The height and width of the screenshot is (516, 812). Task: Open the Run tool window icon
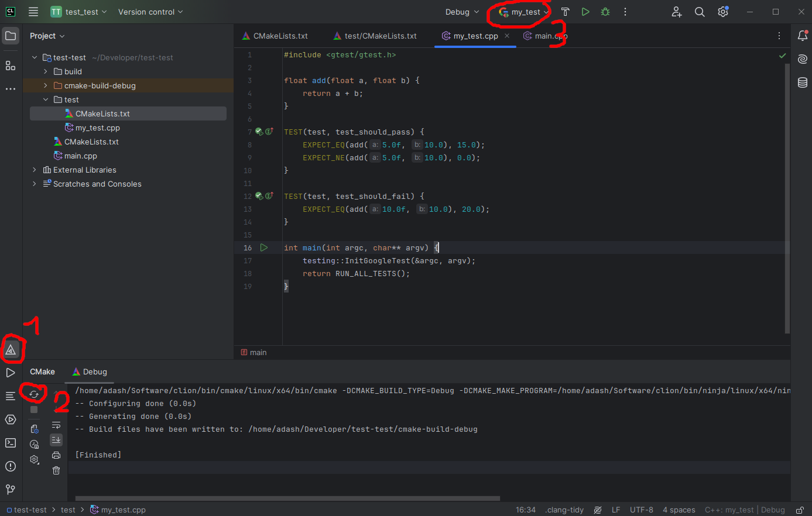tap(11, 373)
